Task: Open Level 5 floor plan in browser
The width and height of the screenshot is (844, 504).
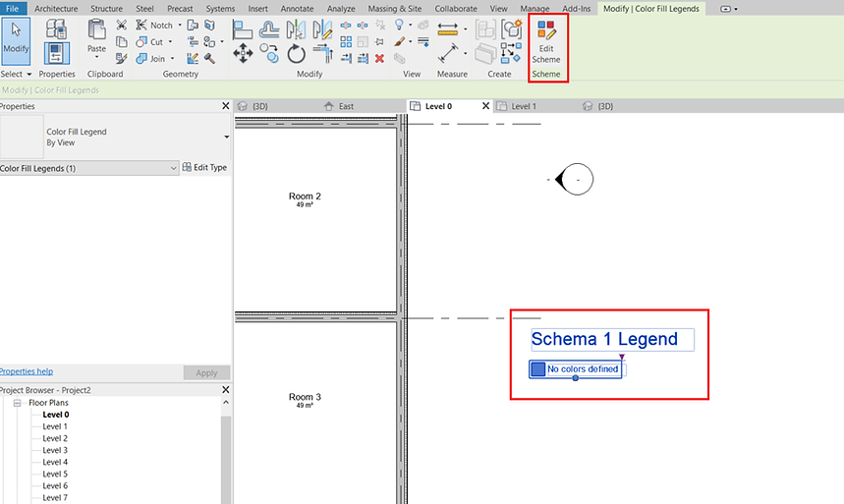Action: [55, 474]
